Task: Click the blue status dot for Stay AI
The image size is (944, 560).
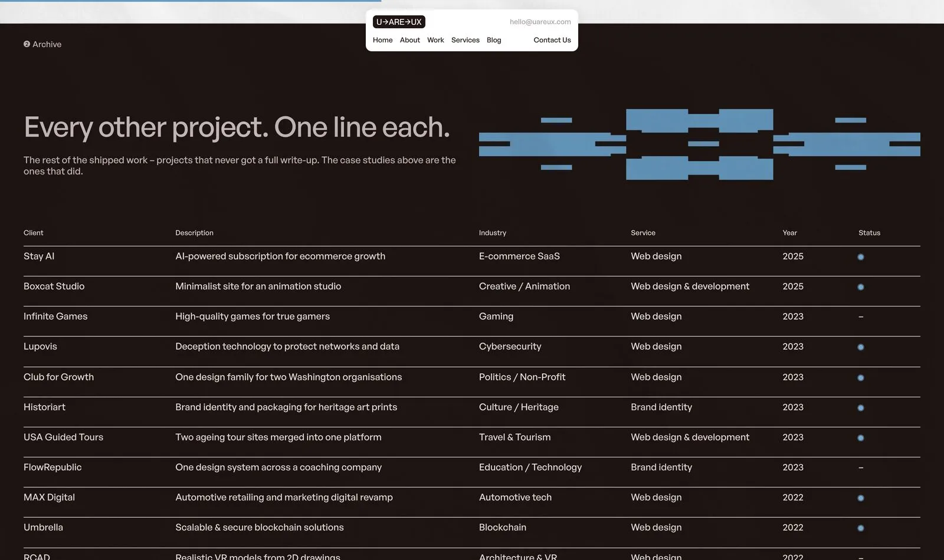Action: [861, 257]
